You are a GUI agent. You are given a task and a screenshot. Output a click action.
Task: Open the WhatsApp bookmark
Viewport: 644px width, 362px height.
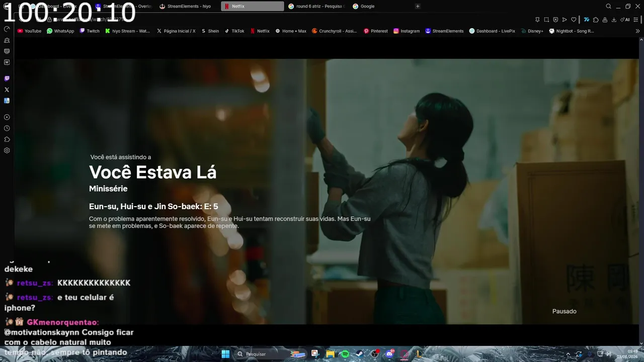tap(60, 31)
